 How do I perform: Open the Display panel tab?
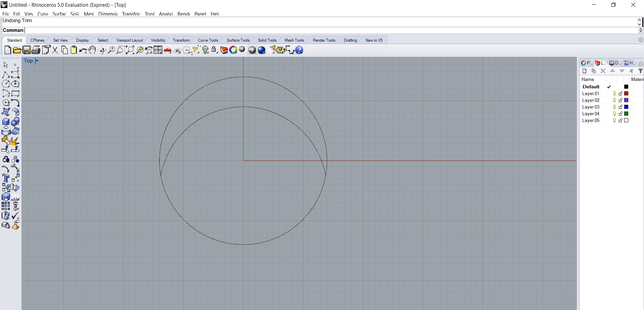[615, 63]
